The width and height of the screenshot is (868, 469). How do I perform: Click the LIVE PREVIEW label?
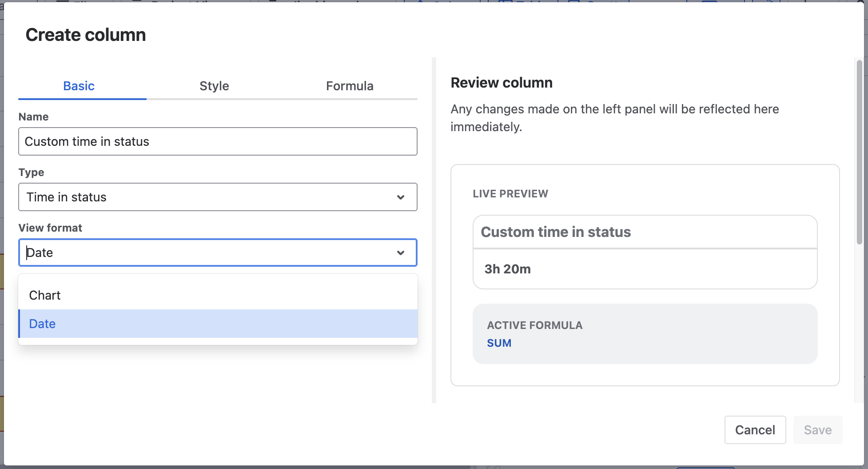click(x=510, y=194)
